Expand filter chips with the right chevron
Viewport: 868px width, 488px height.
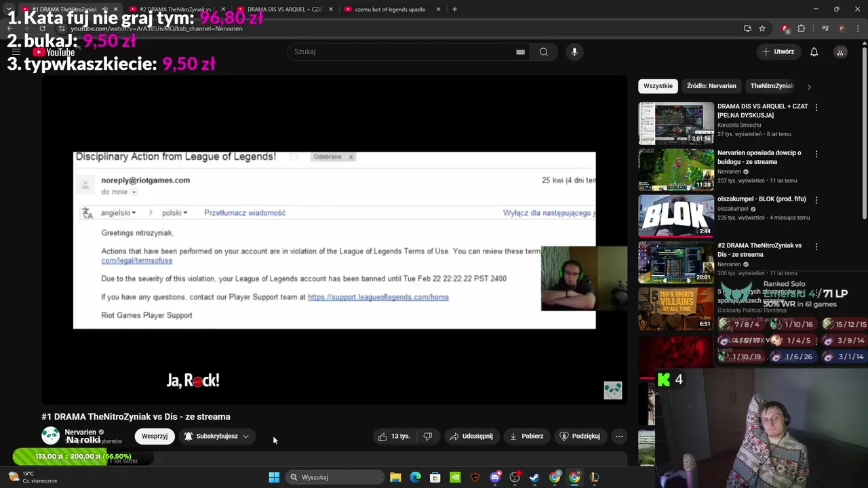click(808, 87)
